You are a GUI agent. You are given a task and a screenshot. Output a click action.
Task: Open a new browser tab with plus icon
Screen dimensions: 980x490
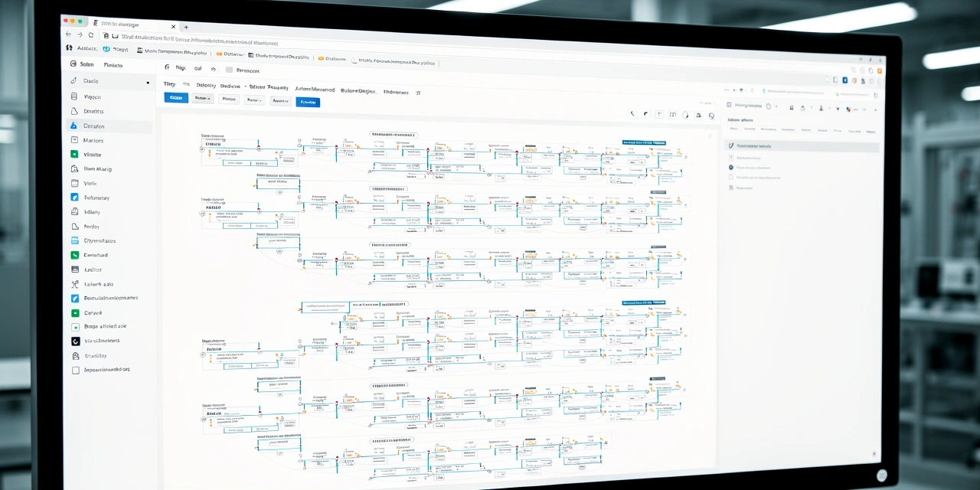coord(185,27)
